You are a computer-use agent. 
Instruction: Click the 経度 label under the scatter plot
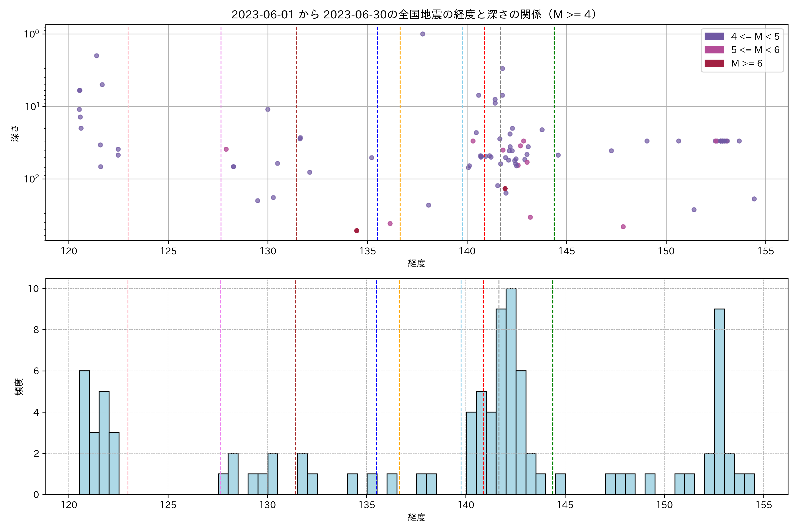[x=416, y=263]
